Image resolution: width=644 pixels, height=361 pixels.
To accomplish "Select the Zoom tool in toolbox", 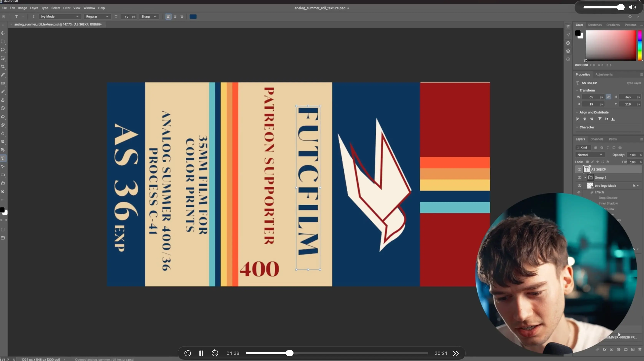I will click(3, 192).
